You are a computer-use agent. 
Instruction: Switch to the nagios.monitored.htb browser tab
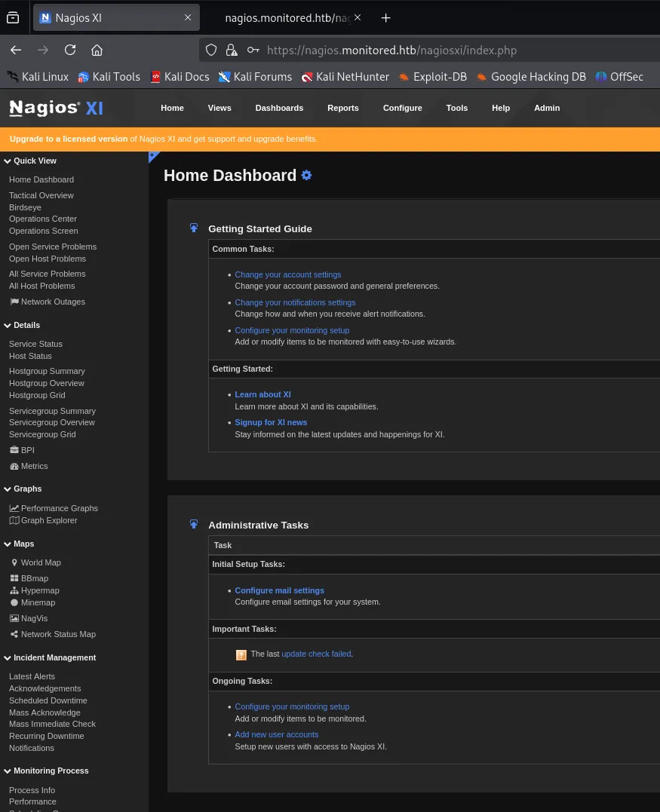tap(288, 17)
